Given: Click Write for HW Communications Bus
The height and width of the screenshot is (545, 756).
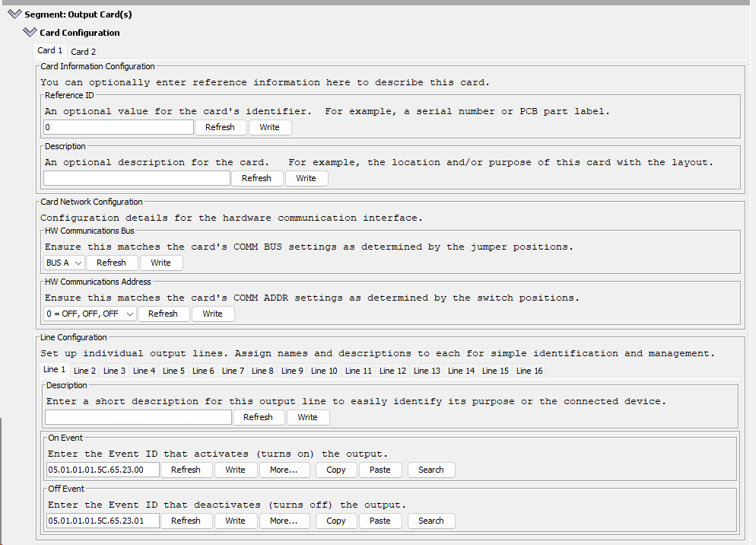Looking at the screenshot, I should pyautogui.click(x=160, y=263).
